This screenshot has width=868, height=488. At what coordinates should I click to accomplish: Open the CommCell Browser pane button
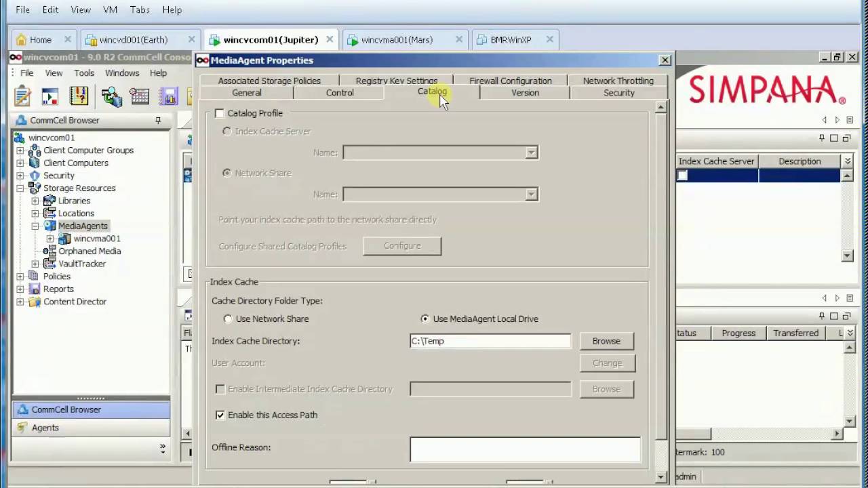91,409
